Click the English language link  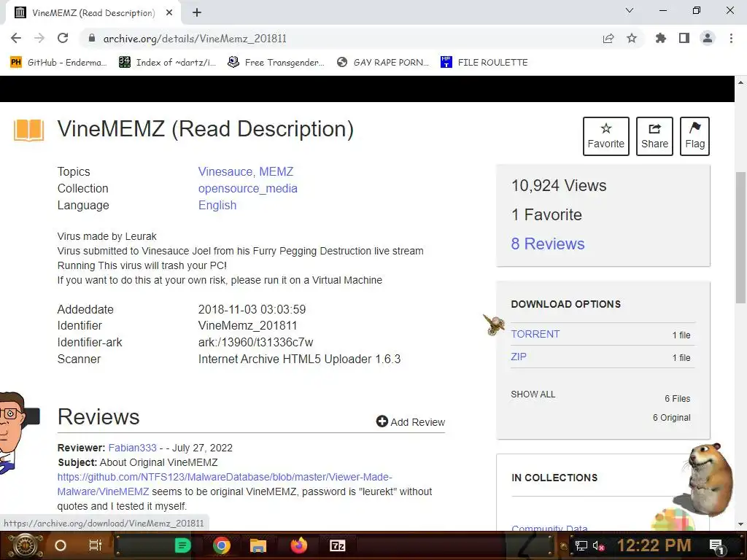pos(217,205)
